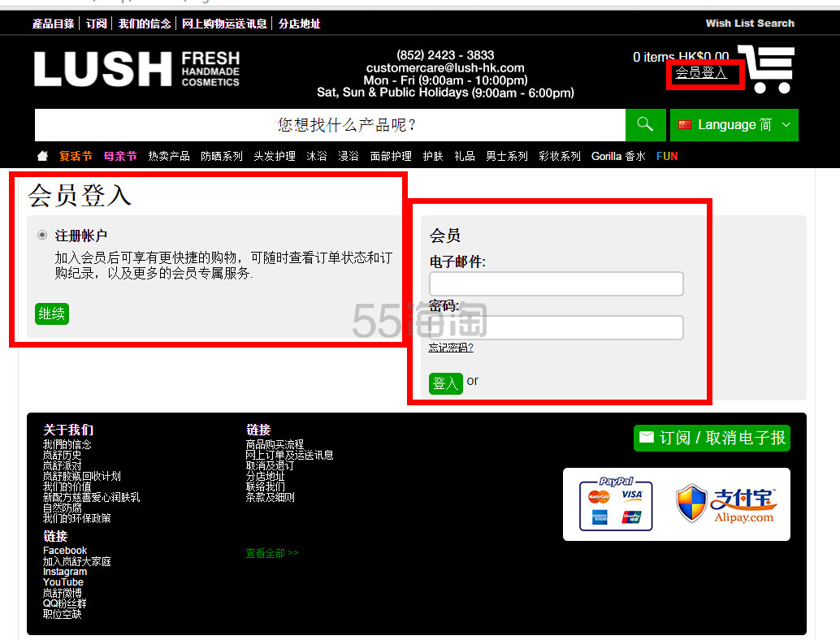Click the Alipay logo
840x640 pixels.
click(726, 504)
